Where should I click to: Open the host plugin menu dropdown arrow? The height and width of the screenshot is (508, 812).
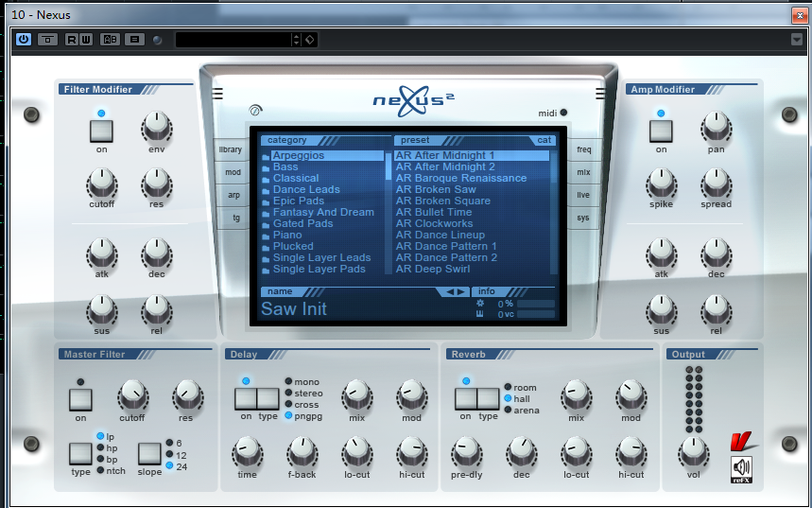797,40
